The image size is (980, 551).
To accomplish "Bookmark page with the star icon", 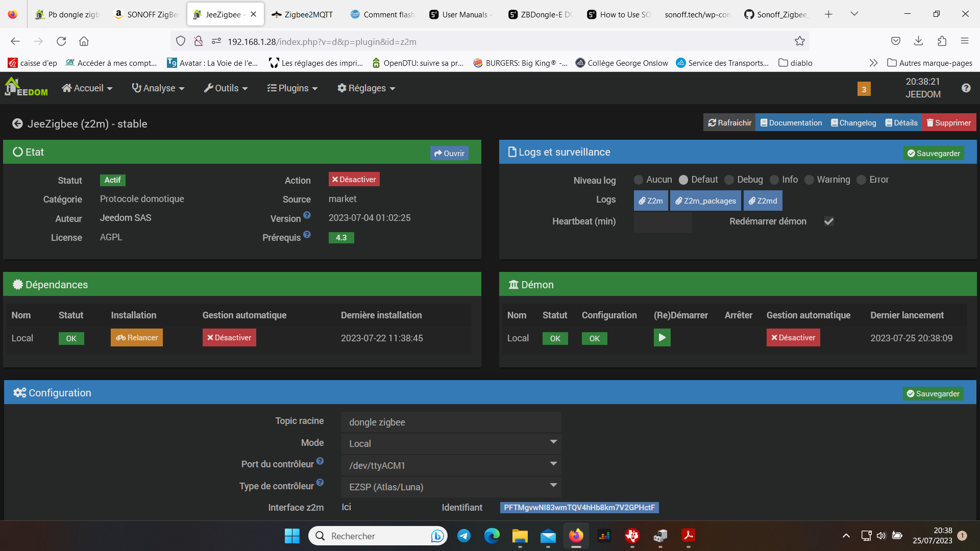I will pos(799,41).
